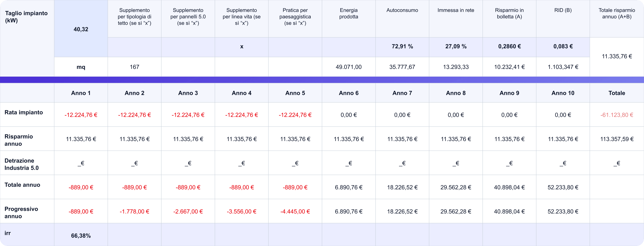Viewport: 644px width, 246px height.
Task: Click the Totale risparmio annuo 11.335,76 € cell
Action: 617,56
